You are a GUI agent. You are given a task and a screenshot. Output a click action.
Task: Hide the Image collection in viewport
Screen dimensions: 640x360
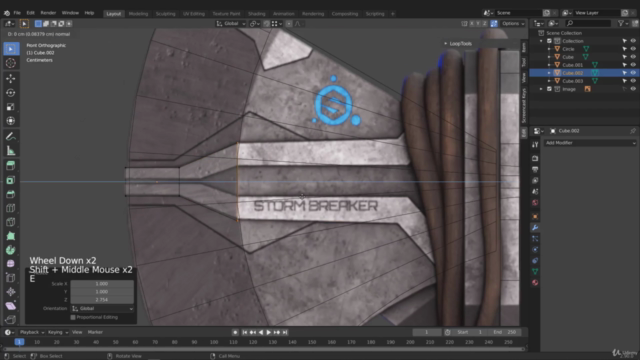(633, 89)
